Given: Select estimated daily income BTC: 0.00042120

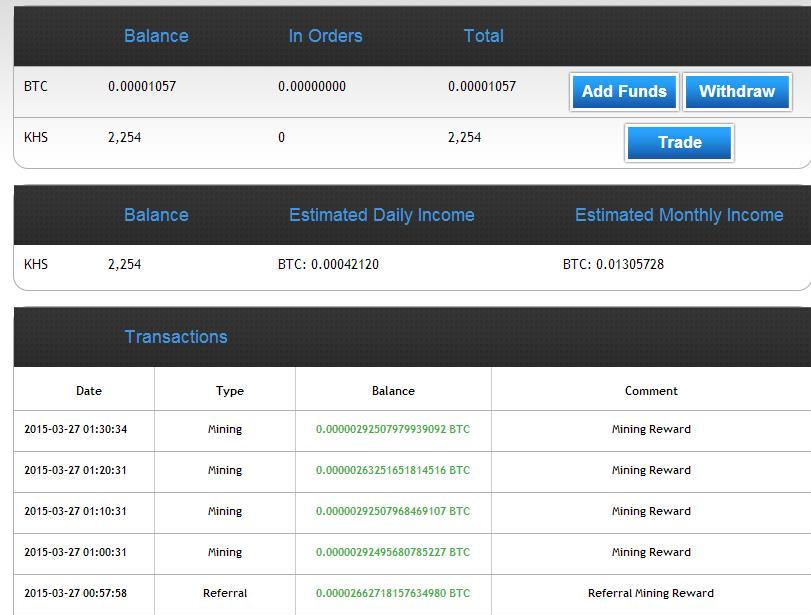Looking at the screenshot, I should click(x=328, y=264).
